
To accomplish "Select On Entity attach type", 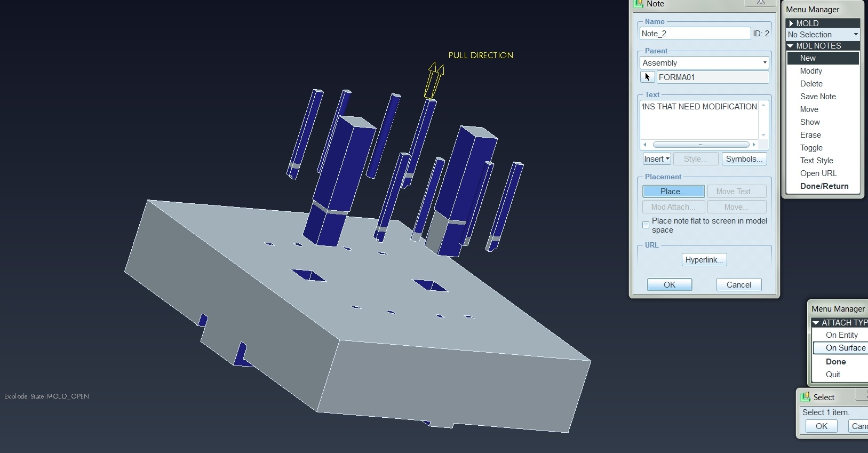I will 842,335.
